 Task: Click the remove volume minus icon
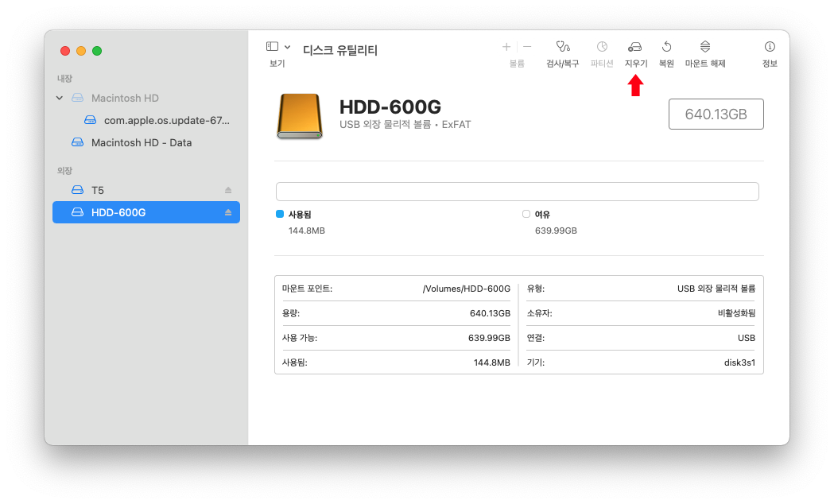point(527,47)
